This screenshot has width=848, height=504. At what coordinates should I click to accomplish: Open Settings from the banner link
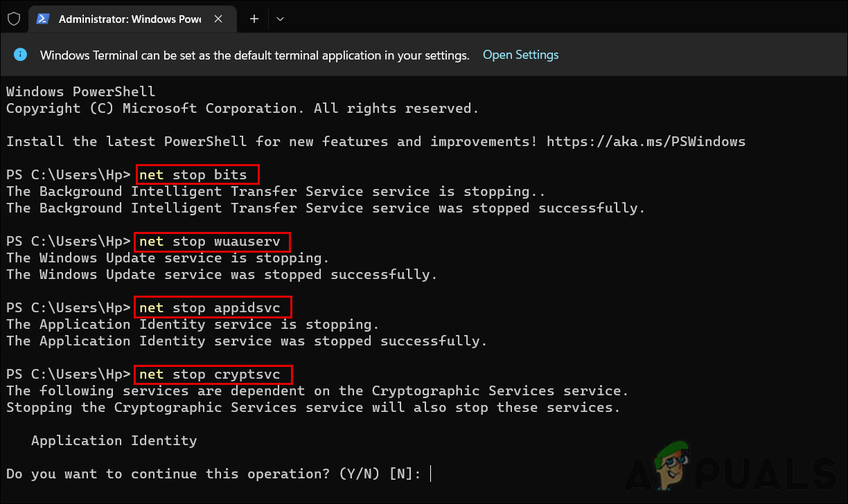(x=520, y=55)
